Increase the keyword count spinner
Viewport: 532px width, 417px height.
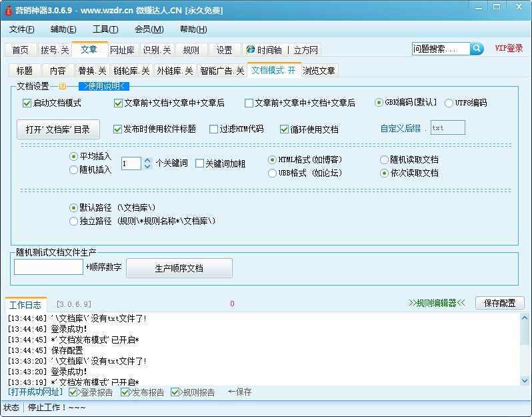point(147,159)
